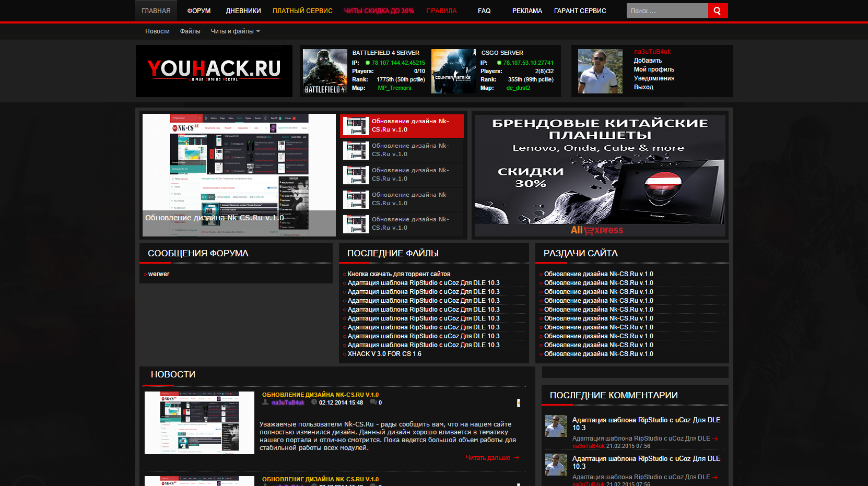Click the small edit marker at news right
The width and height of the screenshot is (868, 486).
[x=518, y=403]
